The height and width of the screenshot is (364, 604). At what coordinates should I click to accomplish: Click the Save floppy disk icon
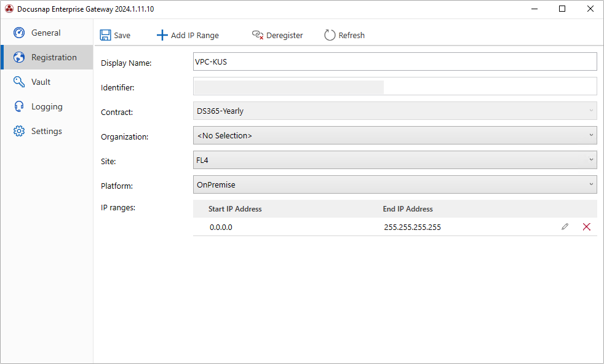pos(105,35)
